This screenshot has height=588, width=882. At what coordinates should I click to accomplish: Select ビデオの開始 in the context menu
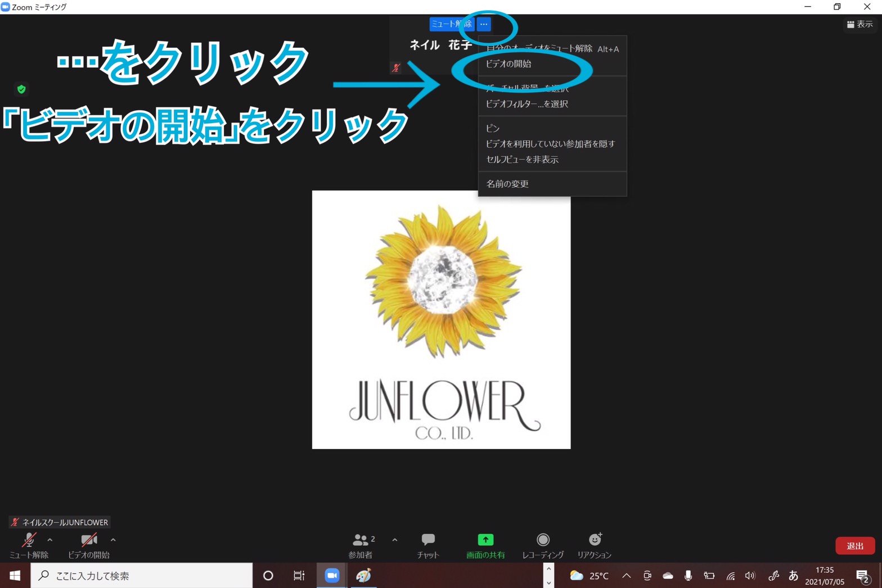(508, 64)
